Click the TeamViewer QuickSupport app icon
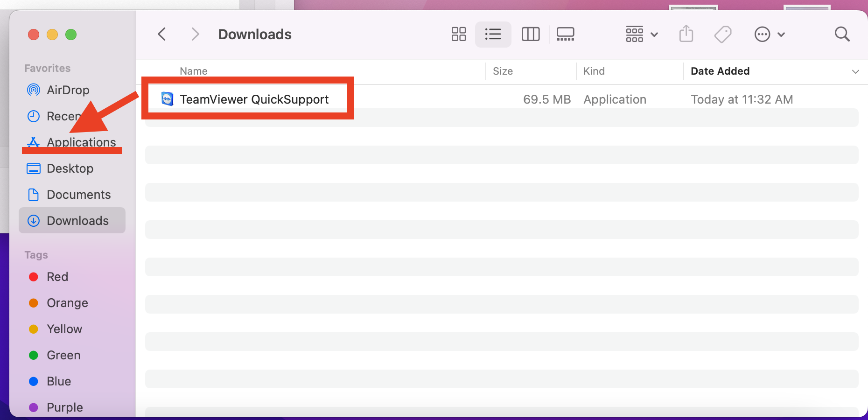Screen dimensions: 868x420 pyautogui.click(x=168, y=99)
